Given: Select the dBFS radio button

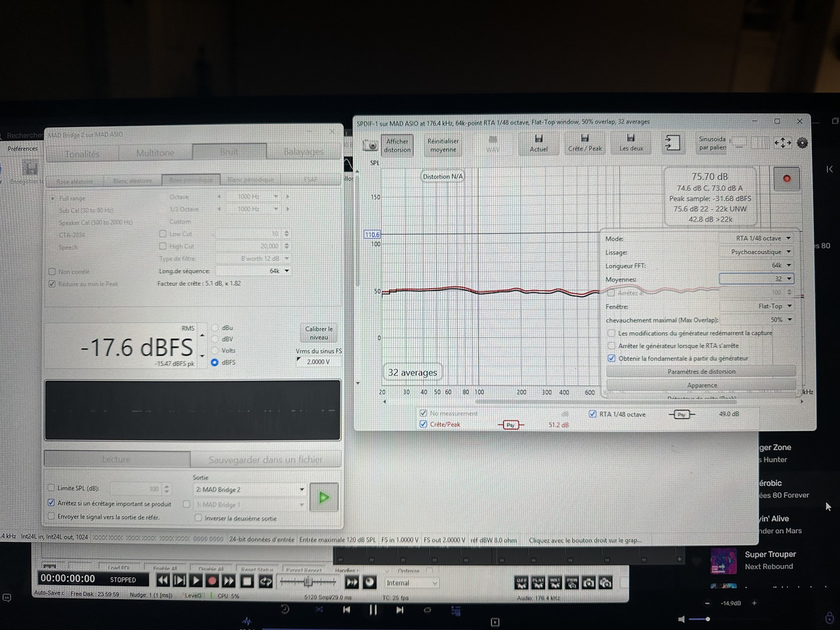Looking at the screenshot, I should point(215,362).
